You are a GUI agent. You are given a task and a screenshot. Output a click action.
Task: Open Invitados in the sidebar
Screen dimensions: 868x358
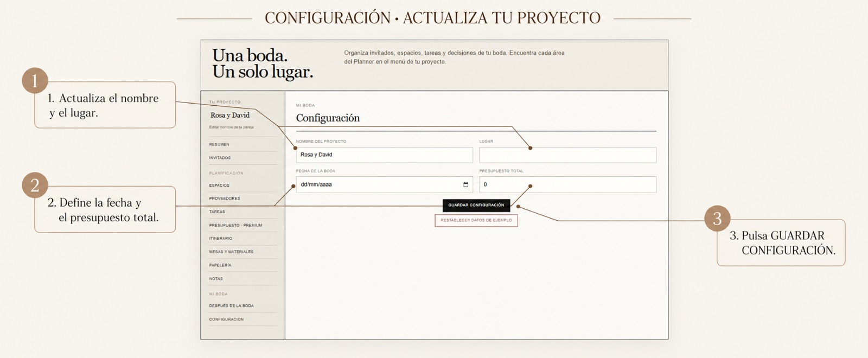click(220, 158)
